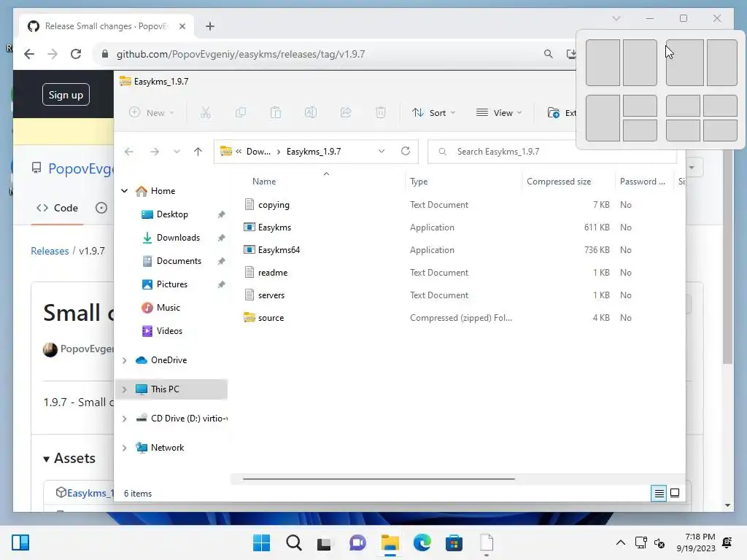Select the servers text document
Screen dimensions: 747x560
271,295
